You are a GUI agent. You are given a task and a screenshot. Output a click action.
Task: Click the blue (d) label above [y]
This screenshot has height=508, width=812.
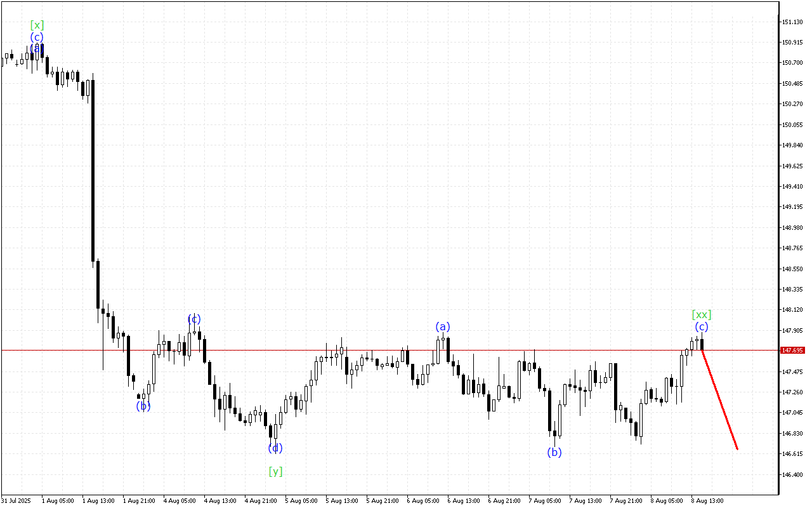[x=275, y=448]
